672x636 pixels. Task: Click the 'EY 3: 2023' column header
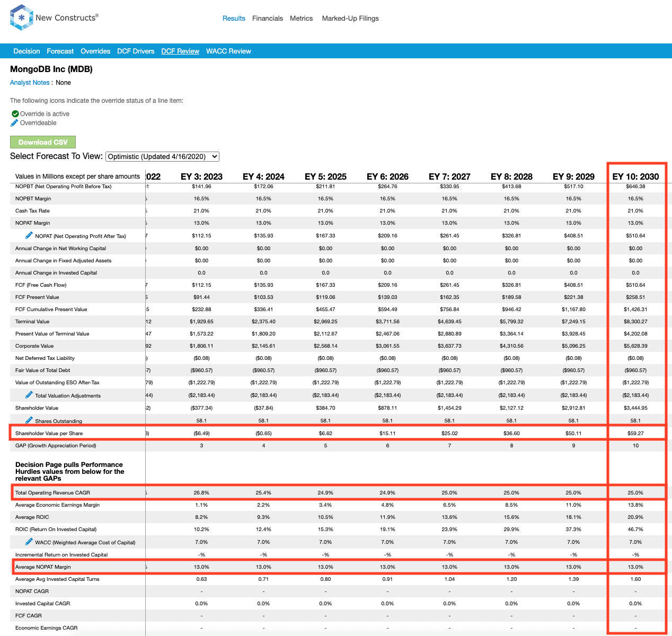click(x=201, y=176)
